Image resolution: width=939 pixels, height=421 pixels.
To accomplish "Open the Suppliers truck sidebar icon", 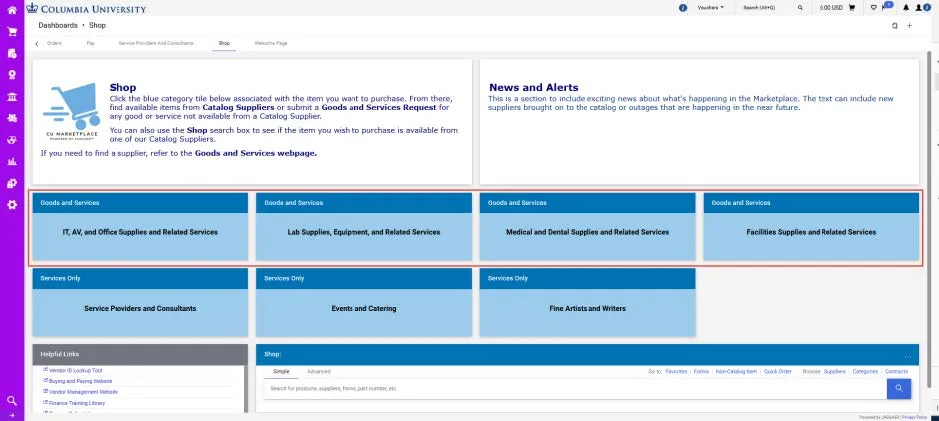I will [x=11, y=118].
